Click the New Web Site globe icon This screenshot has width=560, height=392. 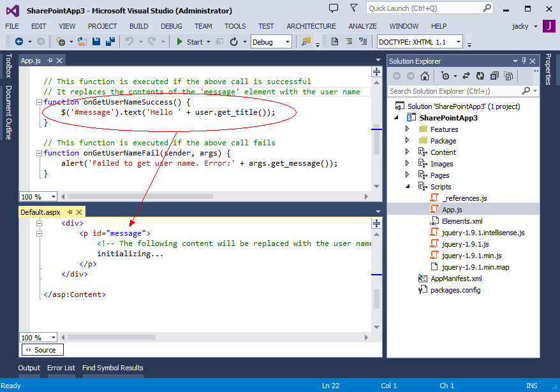click(x=61, y=42)
